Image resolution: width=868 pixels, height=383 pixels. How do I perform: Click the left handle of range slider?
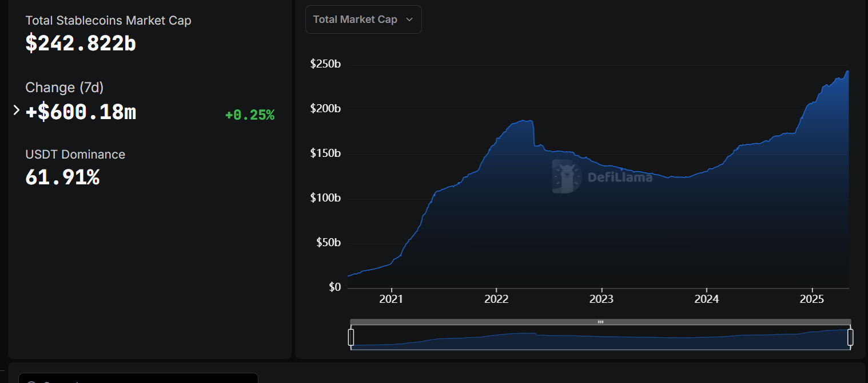click(x=351, y=337)
